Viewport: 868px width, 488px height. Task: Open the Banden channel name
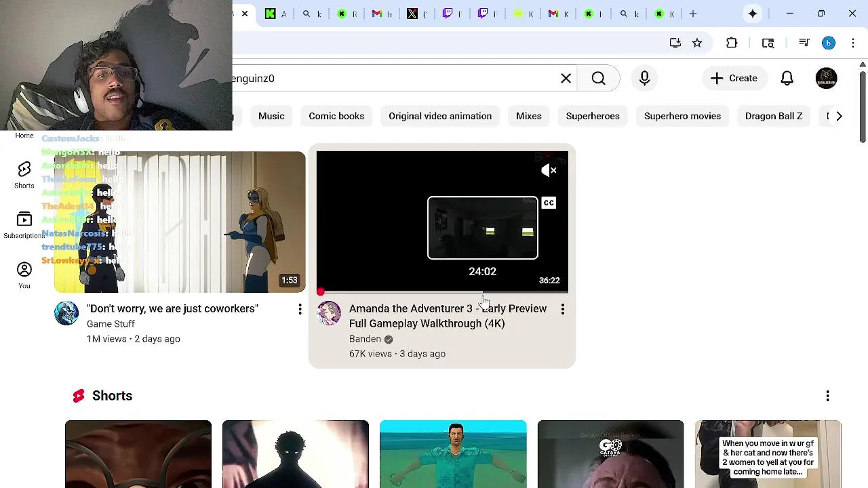tap(365, 339)
